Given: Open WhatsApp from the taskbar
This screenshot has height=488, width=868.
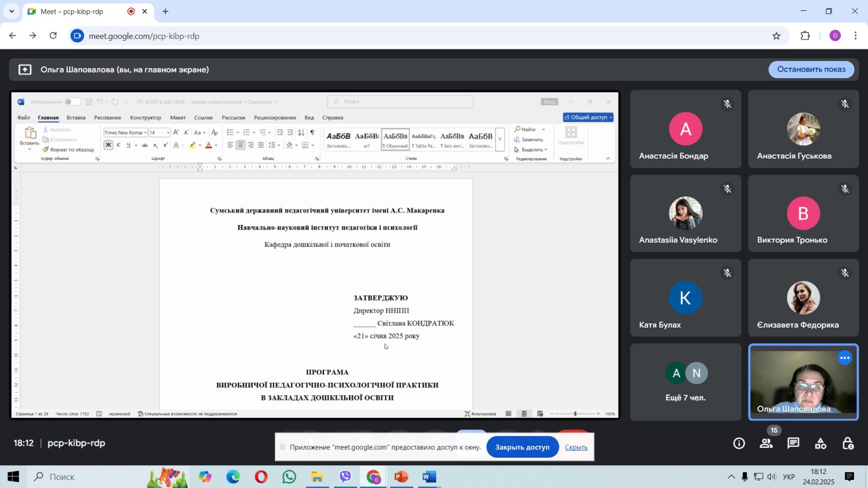Looking at the screenshot, I should pyautogui.click(x=289, y=477).
